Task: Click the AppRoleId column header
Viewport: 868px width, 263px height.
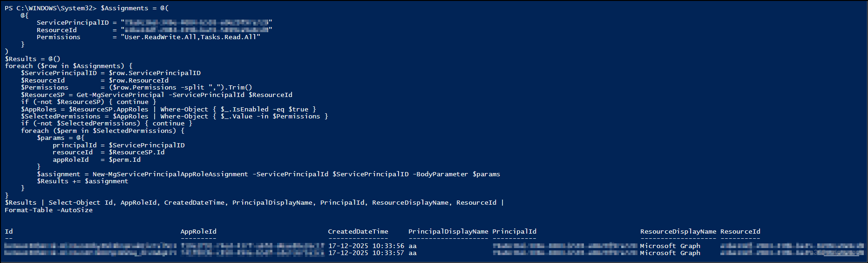Action: coord(198,232)
